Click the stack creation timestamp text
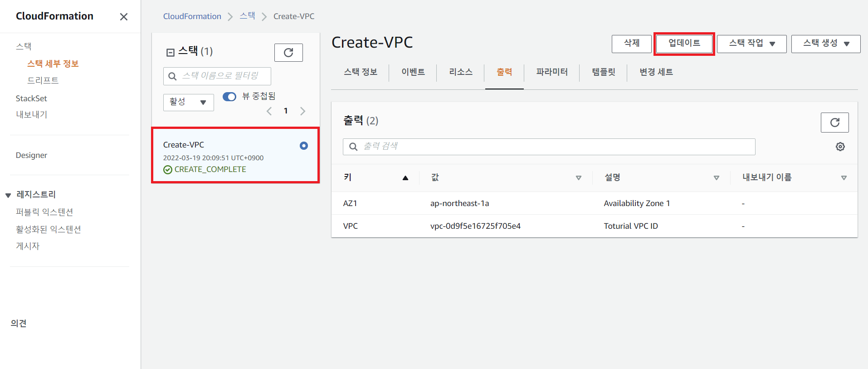The image size is (868, 369). click(213, 158)
